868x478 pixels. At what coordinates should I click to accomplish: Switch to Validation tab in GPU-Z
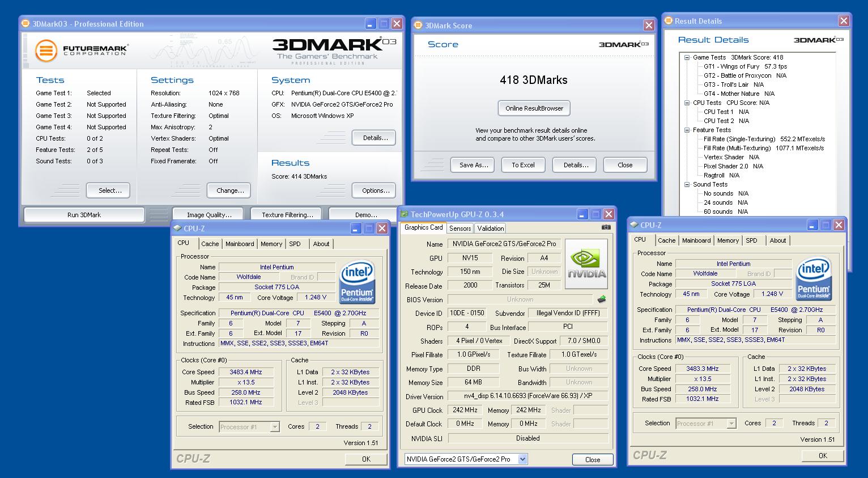tap(491, 228)
